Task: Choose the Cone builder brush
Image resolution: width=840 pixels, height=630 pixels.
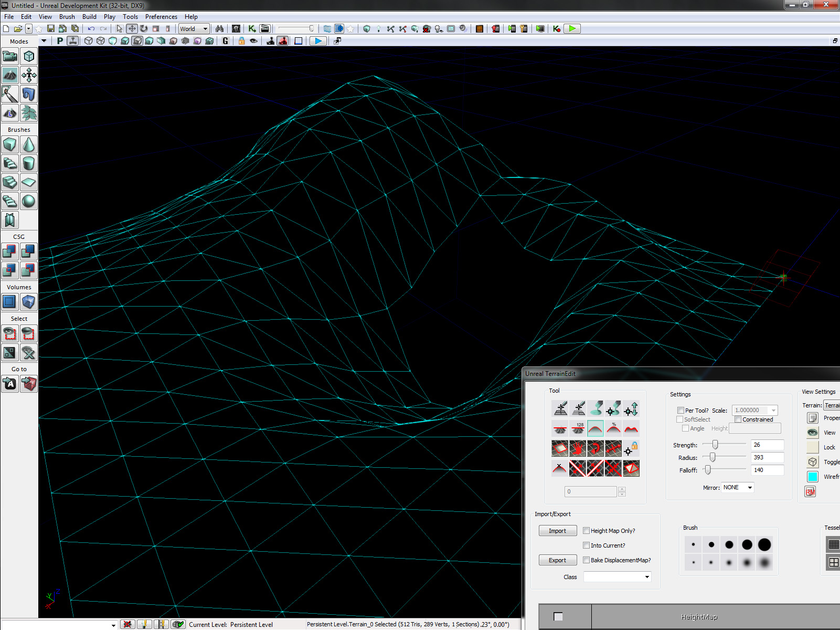Action: [x=29, y=144]
